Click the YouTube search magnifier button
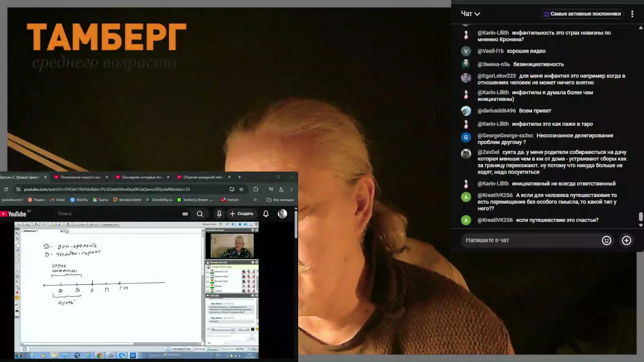The image size is (644, 362). coord(200,214)
